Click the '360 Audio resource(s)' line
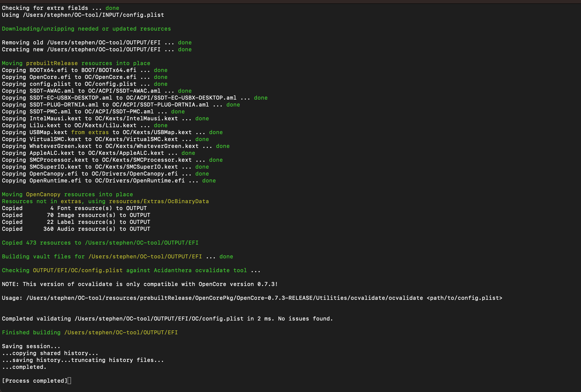This screenshot has width=581, height=392. click(76, 229)
